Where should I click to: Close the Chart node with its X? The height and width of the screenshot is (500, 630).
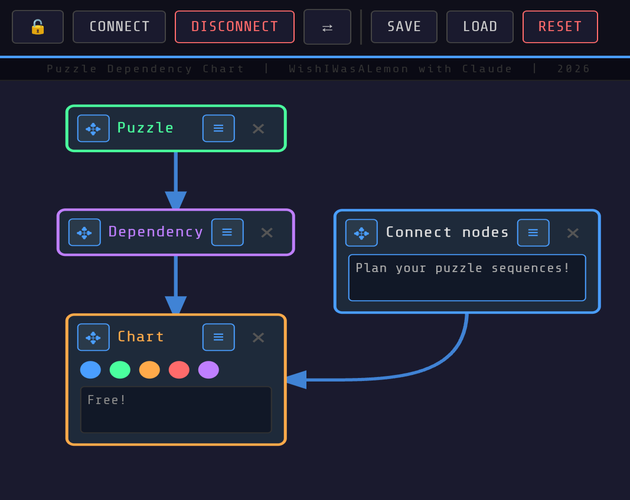[258, 337]
